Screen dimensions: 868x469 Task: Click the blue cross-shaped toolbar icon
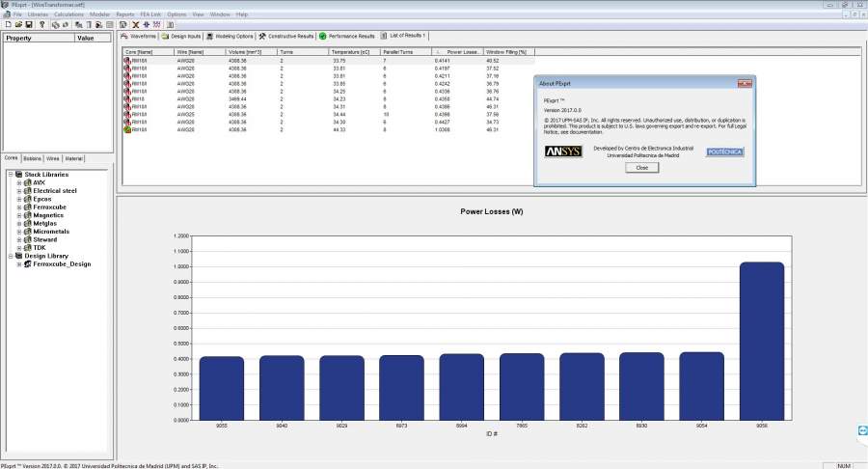tap(147, 24)
